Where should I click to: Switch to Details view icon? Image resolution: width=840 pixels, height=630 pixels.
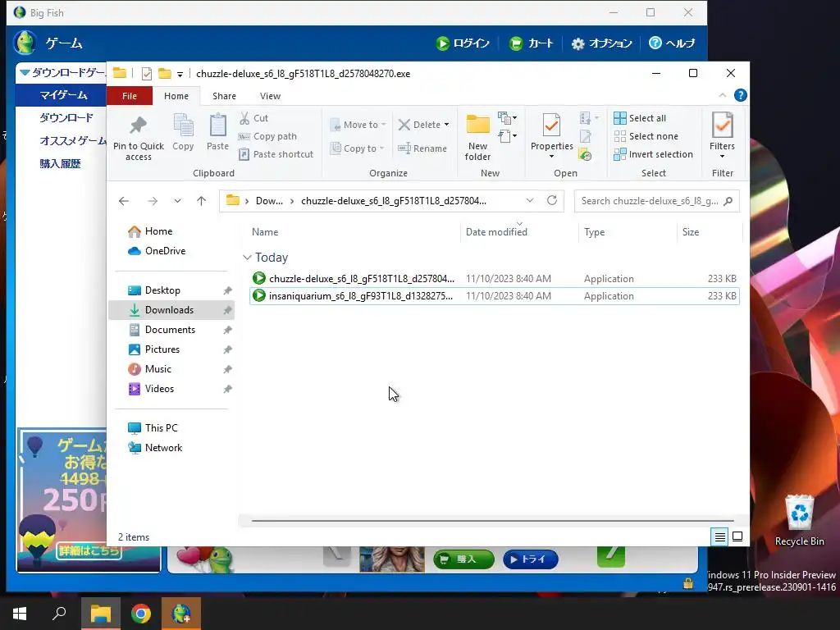pyautogui.click(x=720, y=536)
